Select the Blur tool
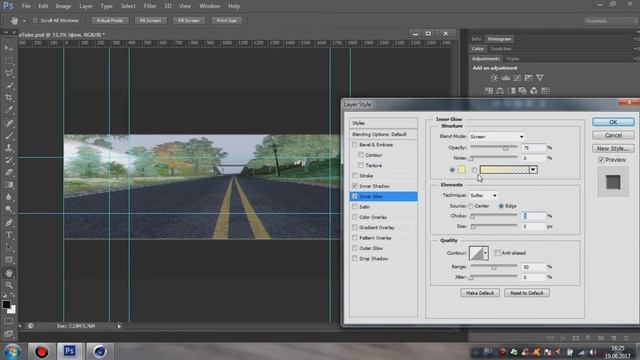Viewport: 640px width, 360px height. click(x=9, y=197)
